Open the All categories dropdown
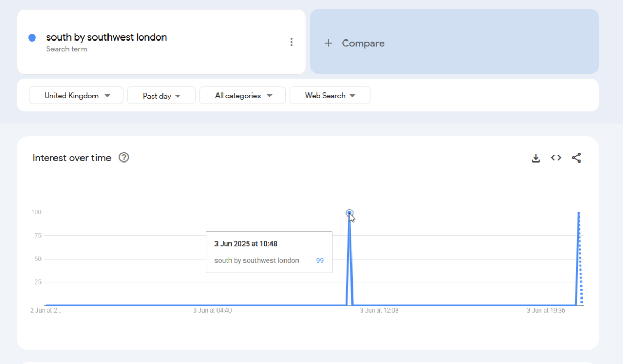Viewport: 623px width, 364px height. [x=242, y=96]
